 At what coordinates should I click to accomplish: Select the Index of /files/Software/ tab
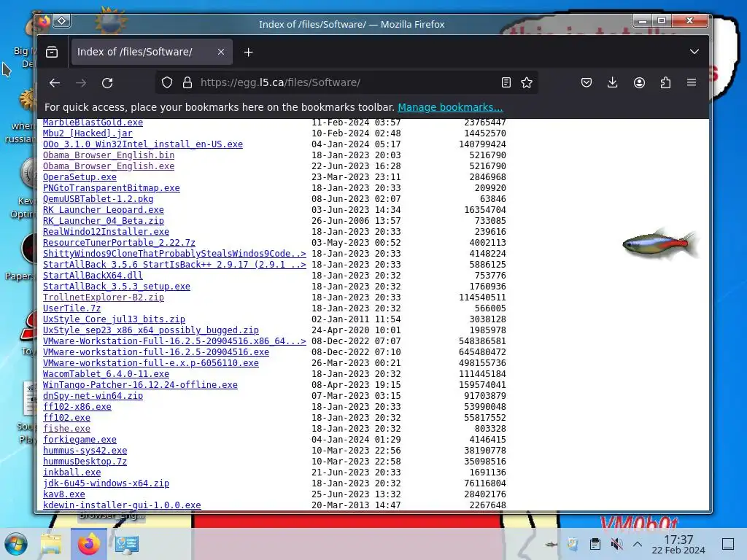tap(152, 52)
